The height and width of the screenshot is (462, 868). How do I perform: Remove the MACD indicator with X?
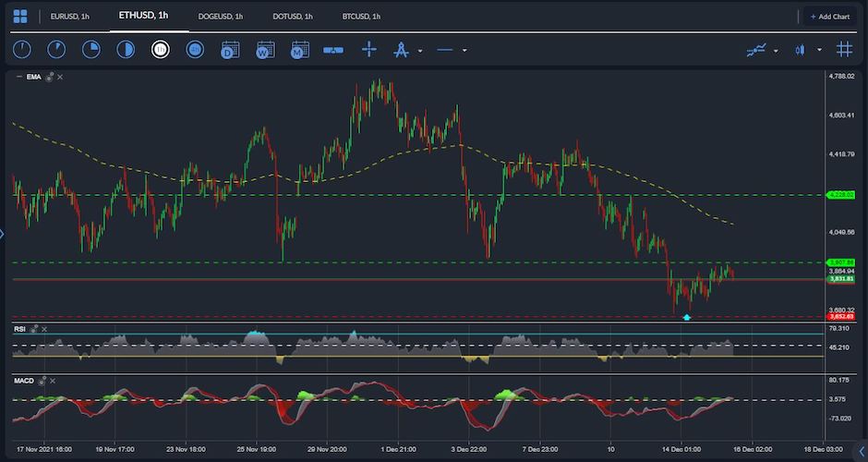point(53,381)
